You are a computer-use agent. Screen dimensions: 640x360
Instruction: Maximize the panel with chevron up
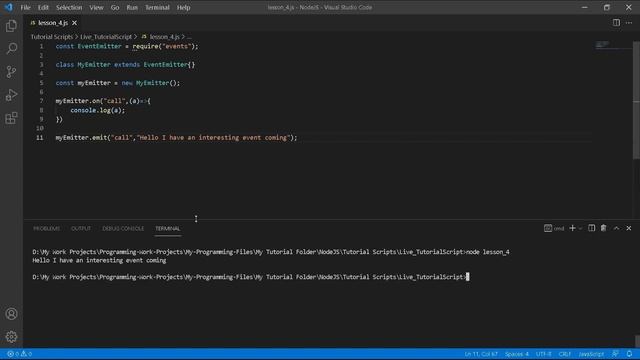(x=616, y=228)
